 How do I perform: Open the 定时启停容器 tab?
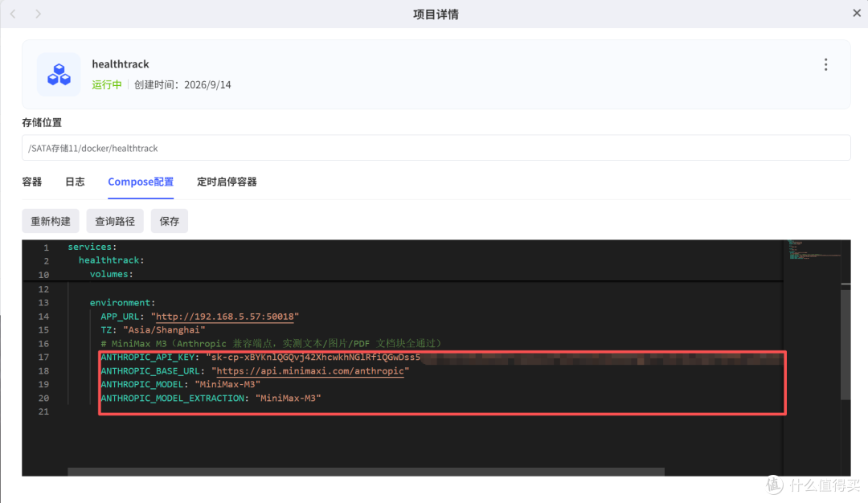pyautogui.click(x=227, y=182)
